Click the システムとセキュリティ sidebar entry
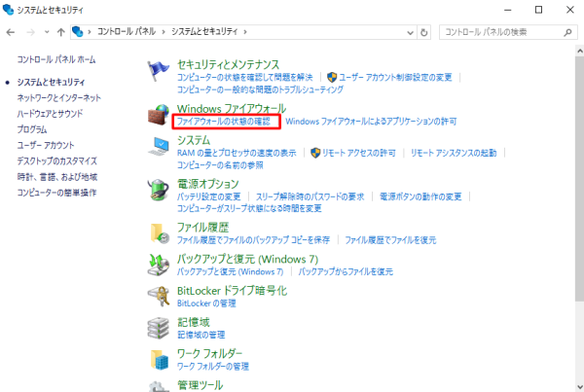The height and width of the screenshot is (392, 584). tap(51, 83)
